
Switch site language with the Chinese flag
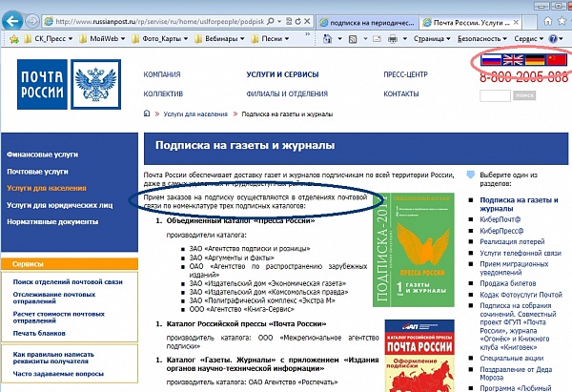pyautogui.click(x=557, y=59)
